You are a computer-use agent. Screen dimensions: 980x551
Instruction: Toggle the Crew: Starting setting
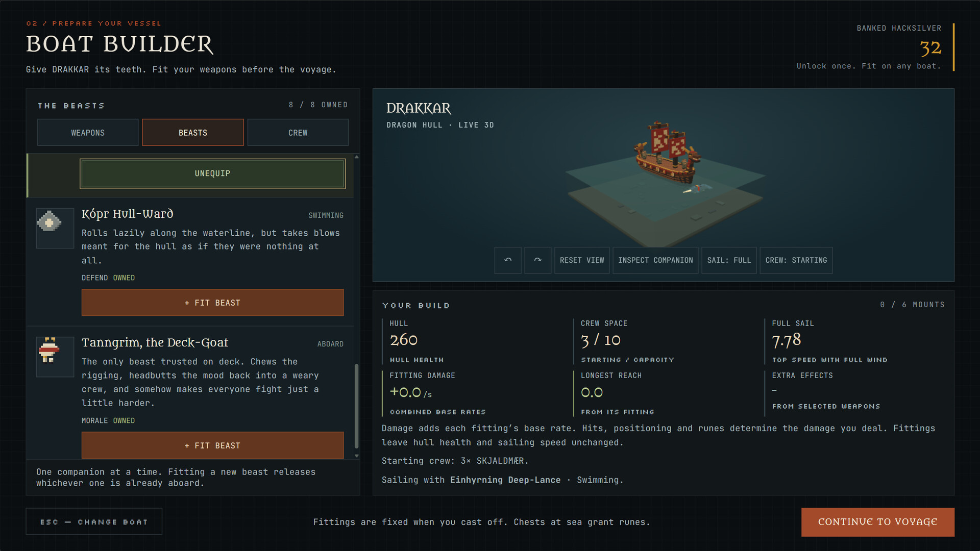click(x=796, y=260)
